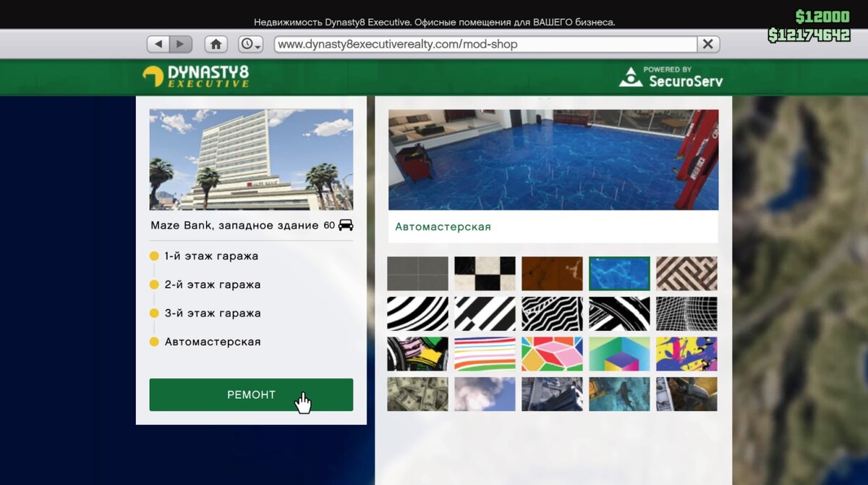Choose the colorful geometric polygons floor swatch
Viewport: 868px width, 485px height.
point(552,354)
